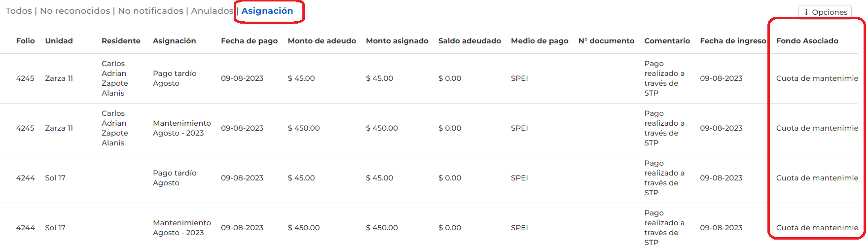Viewport: 868px width, 247px height.
Task: Sort by the Folio column header
Action: (x=25, y=41)
